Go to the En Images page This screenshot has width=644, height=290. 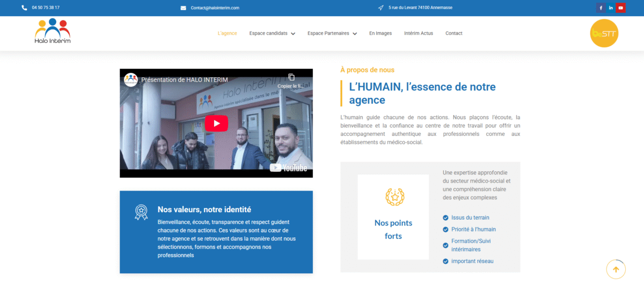click(x=380, y=33)
